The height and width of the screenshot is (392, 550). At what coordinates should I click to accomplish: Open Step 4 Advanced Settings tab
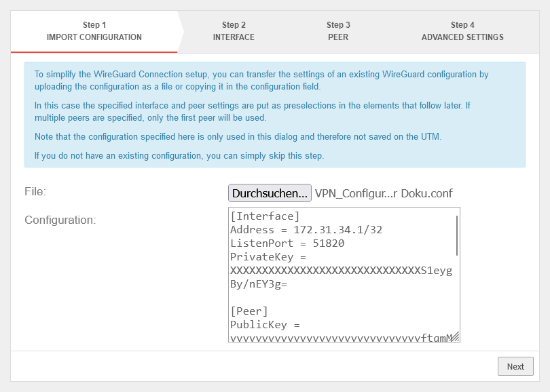[462, 31]
